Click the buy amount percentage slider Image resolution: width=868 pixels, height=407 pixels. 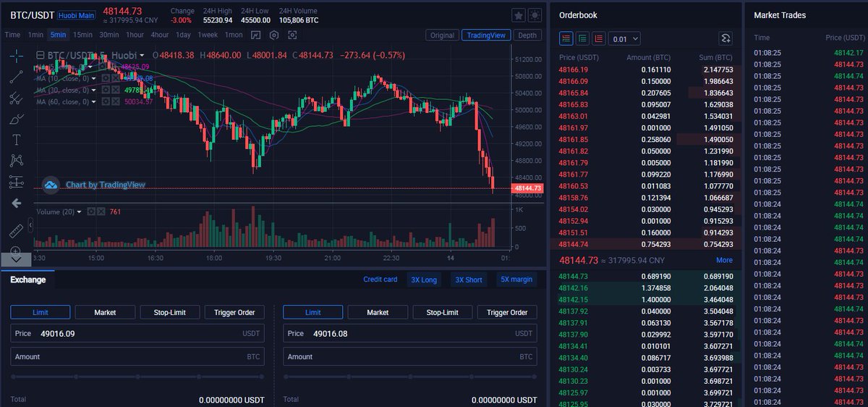click(137, 377)
